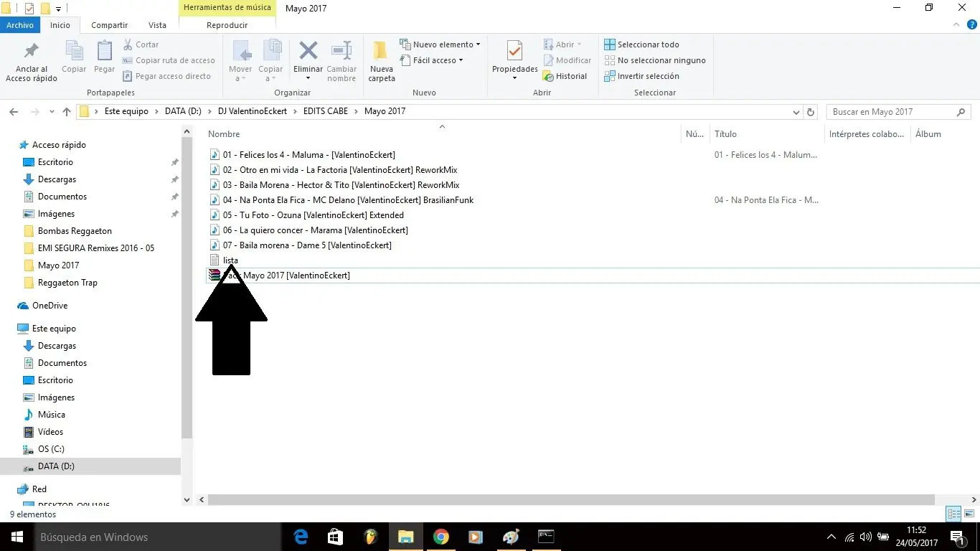
Task: Click No seleccionar ninguno
Action: tap(655, 60)
